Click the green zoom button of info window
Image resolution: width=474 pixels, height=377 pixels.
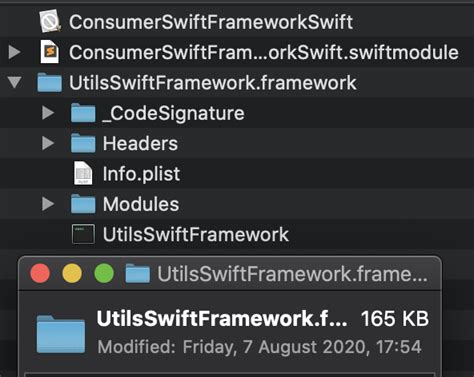(x=104, y=273)
